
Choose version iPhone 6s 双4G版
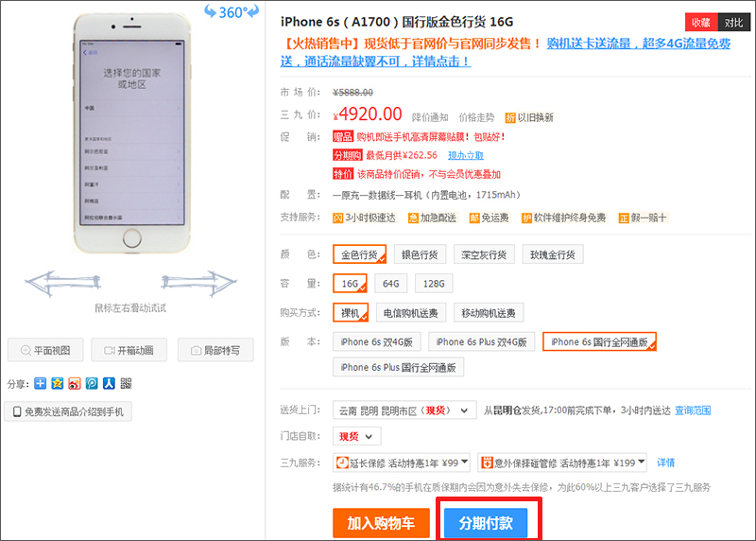[x=376, y=341]
